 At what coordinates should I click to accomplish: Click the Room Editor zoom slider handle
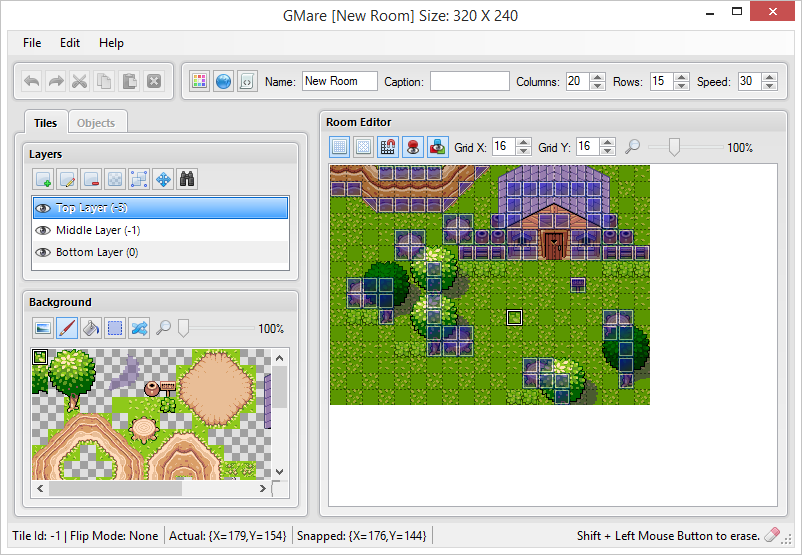(674, 147)
